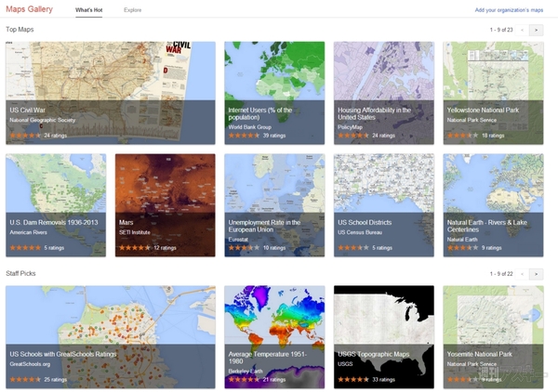Click the star rating on USGS Topographic Maps

(353, 380)
